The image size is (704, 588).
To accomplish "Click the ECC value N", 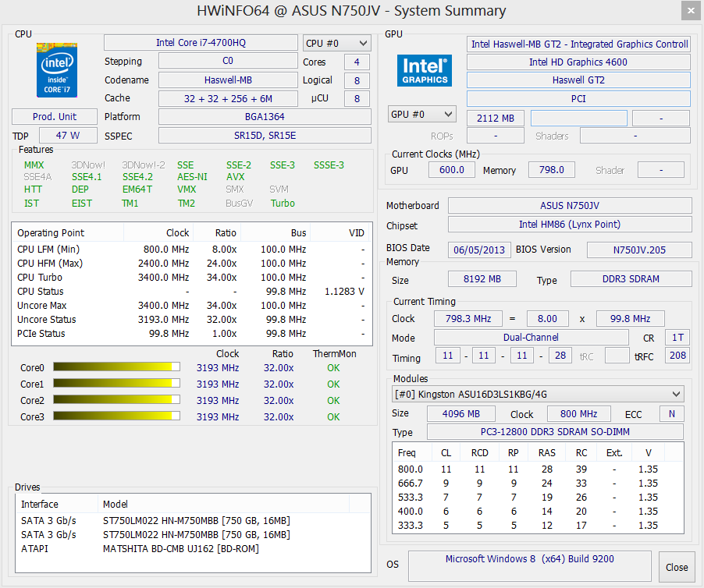I will tap(672, 414).
